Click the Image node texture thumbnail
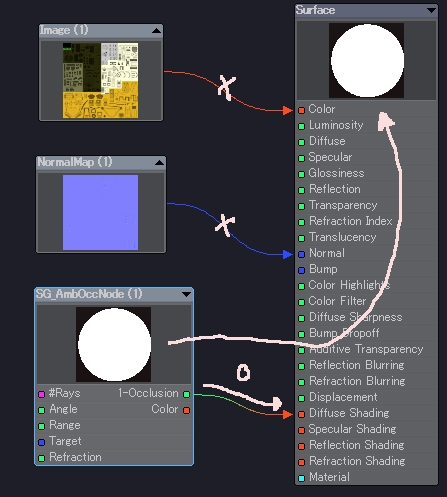Viewport: 447px width, 497px height. pos(100,80)
